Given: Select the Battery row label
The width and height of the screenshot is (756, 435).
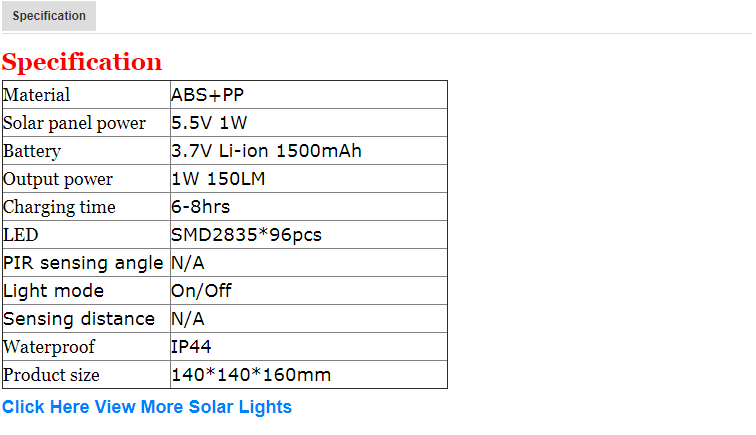Looking at the screenshot, I should coord(32,151).
